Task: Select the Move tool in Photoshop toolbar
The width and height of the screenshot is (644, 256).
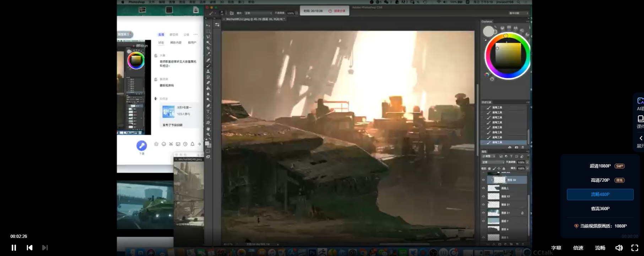Action: pos(209,26)
